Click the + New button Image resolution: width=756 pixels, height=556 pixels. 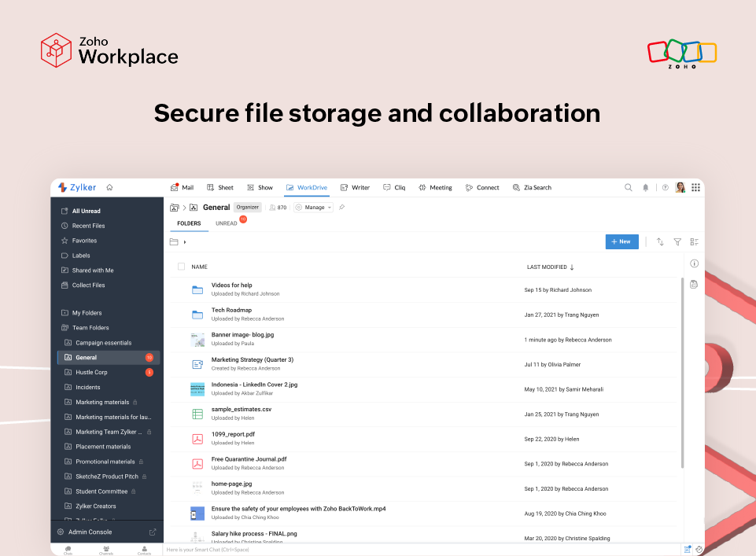click(x=621, y=241)
